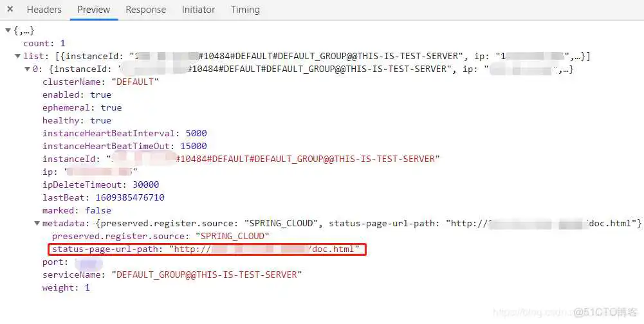The height and width of the screenshot is (324, 644).
Task: Open the Response tab
Action: (x=145, y=10)
